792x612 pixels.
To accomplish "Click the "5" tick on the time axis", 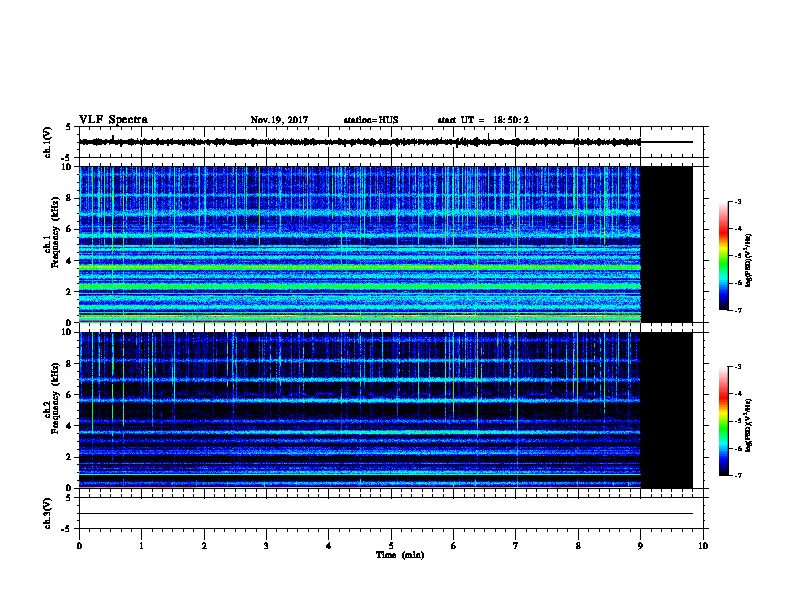I will tap(391, 545).
